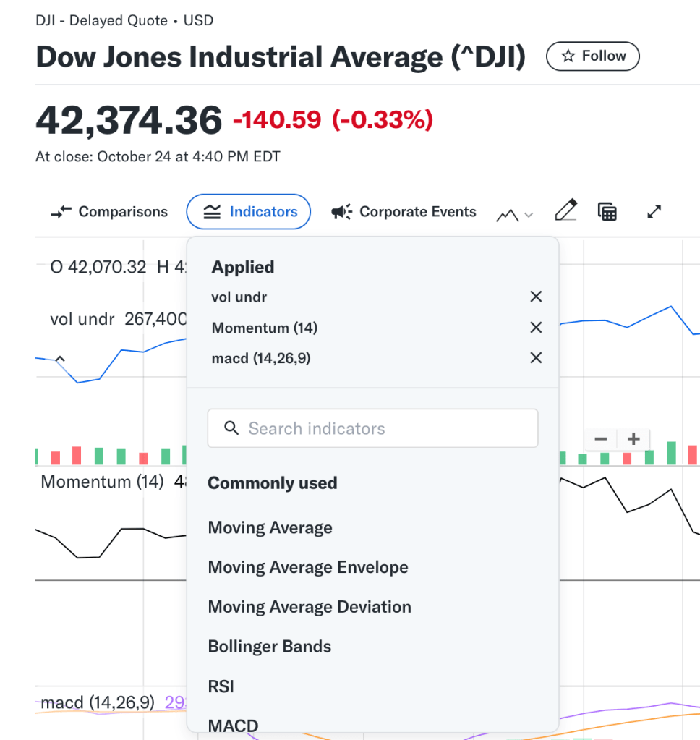Expand chart to full screen
Image resolution: width=700 pixels, height=740 pixels.
pyautogui.click(x=654, y=211)
